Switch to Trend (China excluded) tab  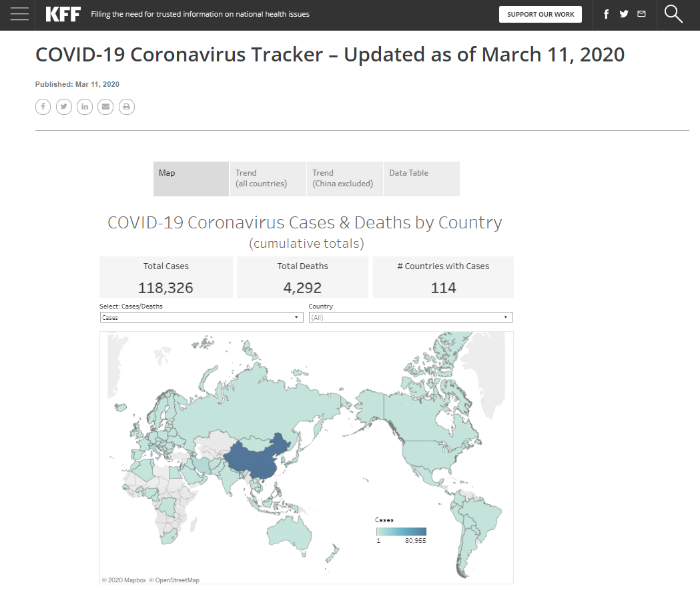[344, 178]
